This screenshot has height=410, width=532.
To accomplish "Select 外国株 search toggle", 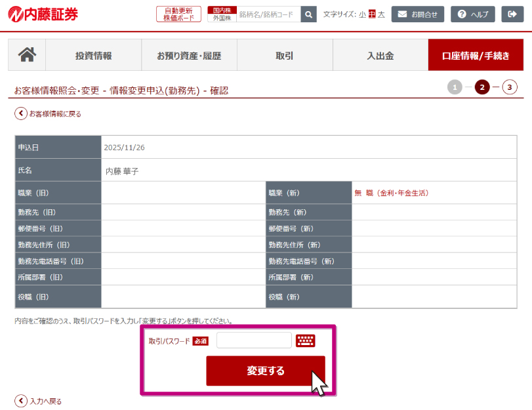I will pos(222,18).
